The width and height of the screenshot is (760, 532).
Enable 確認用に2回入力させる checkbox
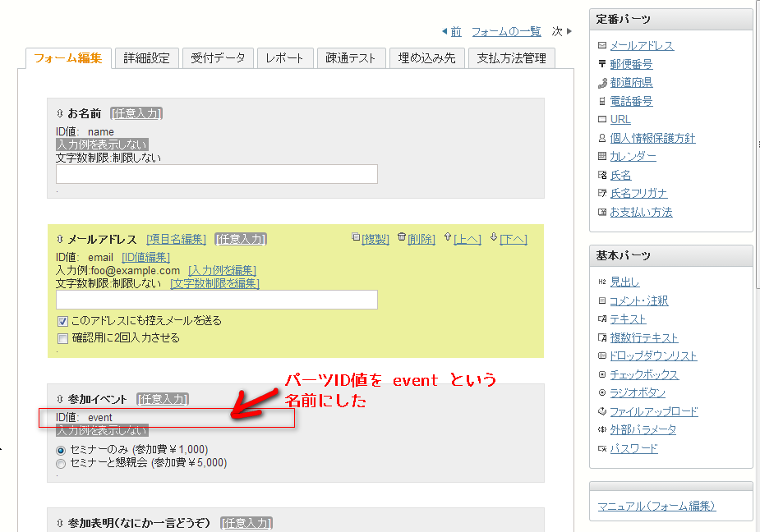click(62, 338)
